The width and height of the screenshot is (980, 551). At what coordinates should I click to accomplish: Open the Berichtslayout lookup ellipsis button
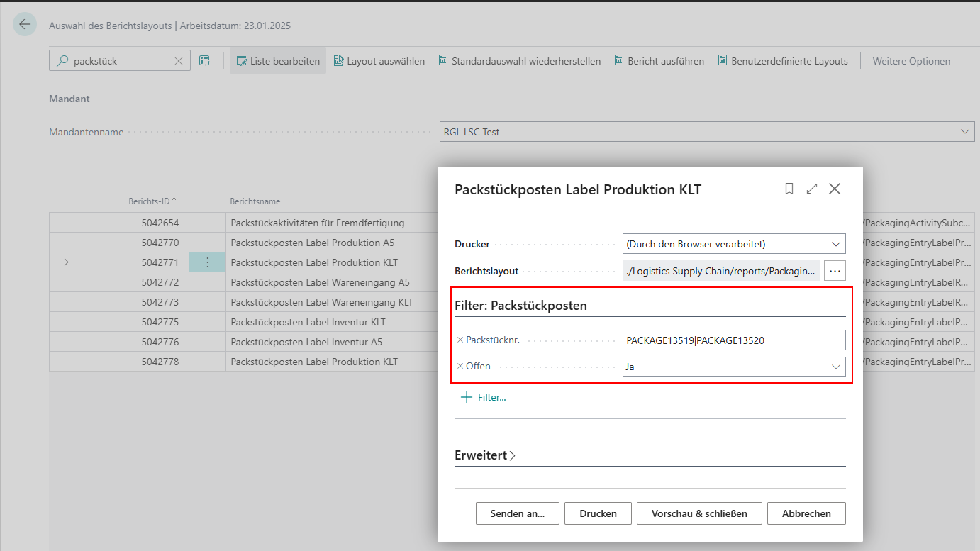coord(835,270)
